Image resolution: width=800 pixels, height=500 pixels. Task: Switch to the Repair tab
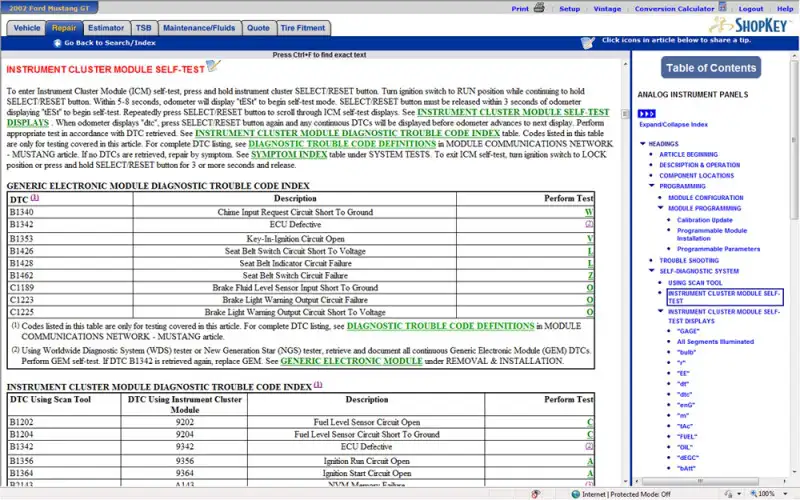64,28
